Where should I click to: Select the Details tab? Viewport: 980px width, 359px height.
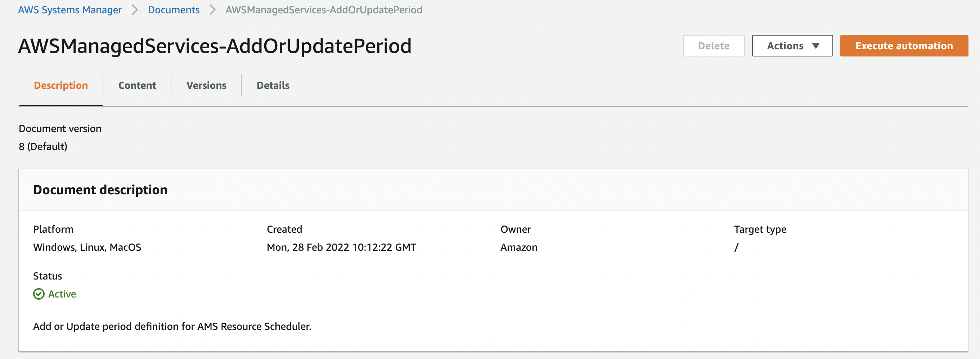[273, 85]
